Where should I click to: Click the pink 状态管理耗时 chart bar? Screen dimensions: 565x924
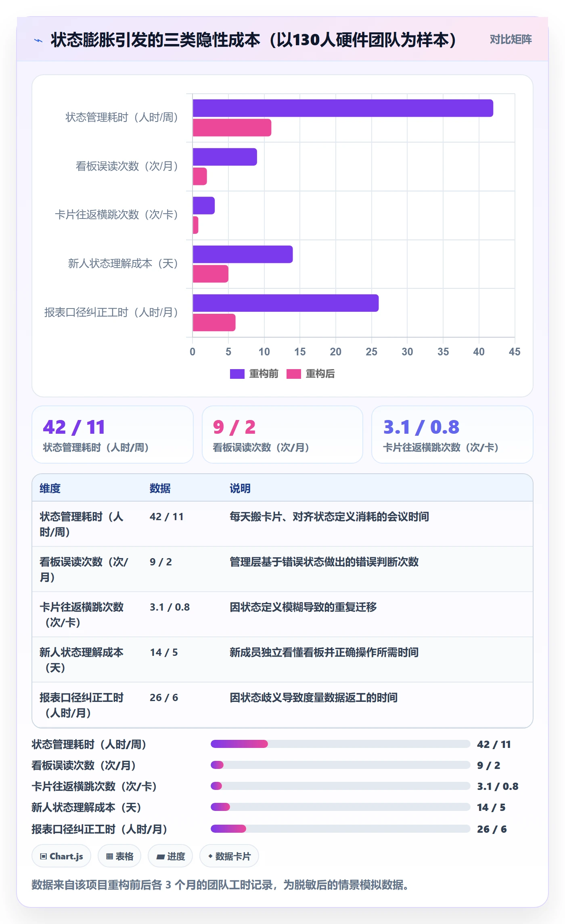[x=232, y=128]
